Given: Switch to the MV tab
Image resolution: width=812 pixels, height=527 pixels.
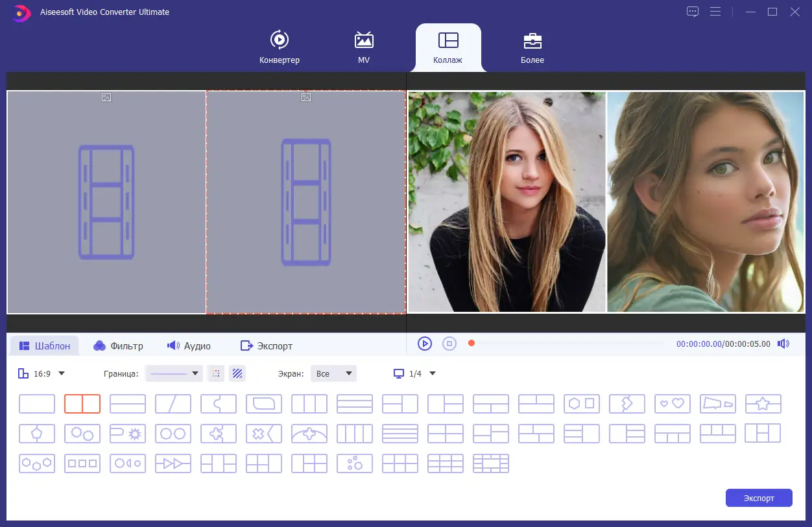Looking at the screenshot, I should point(364,47).
